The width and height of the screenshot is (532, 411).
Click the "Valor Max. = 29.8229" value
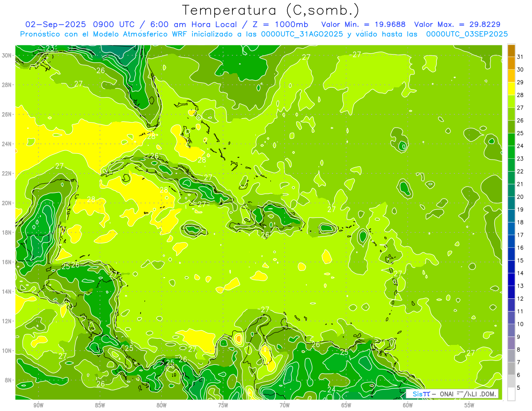coord(457,24)
